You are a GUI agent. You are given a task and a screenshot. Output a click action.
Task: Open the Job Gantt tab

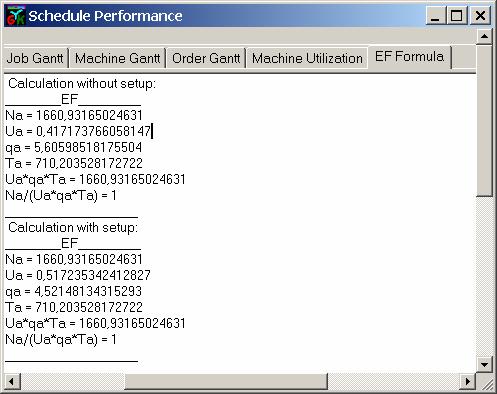(x=35, y=58)
